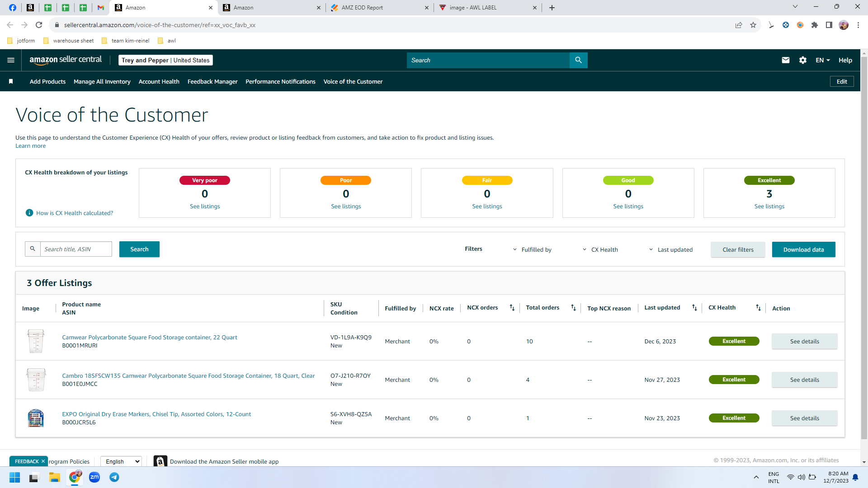This screenshot has width=868, height=488.
Task: Open the EN language dropdown
Action: point(823,60)
